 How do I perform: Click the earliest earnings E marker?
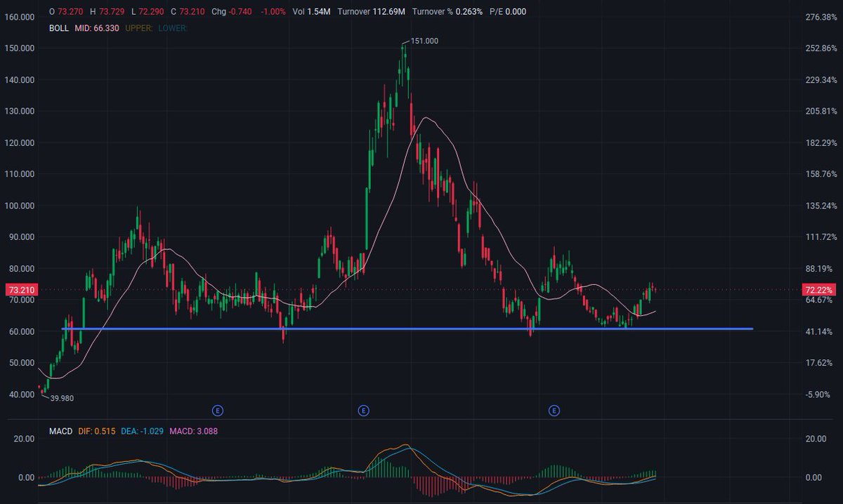click(218, 409)
